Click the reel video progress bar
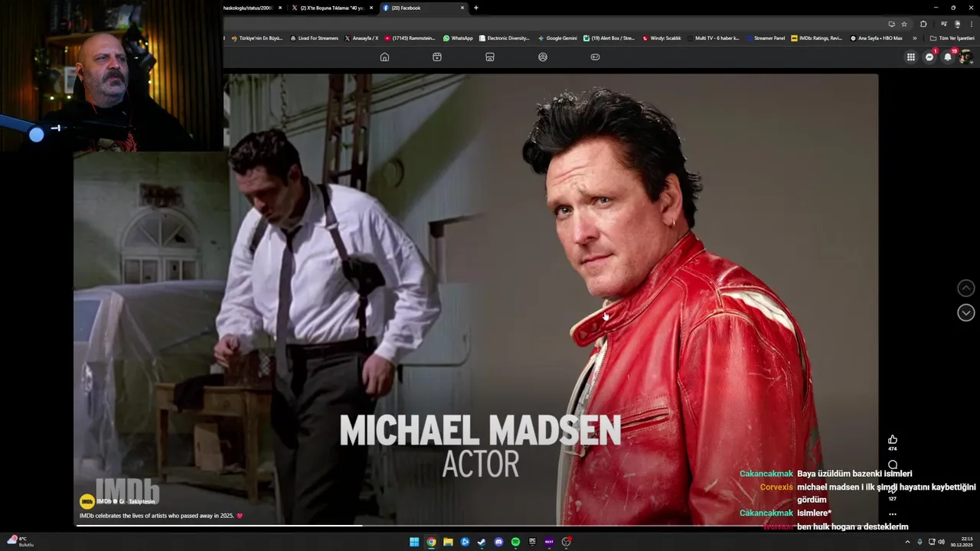980x551 pixels. (x=475, y=525)
